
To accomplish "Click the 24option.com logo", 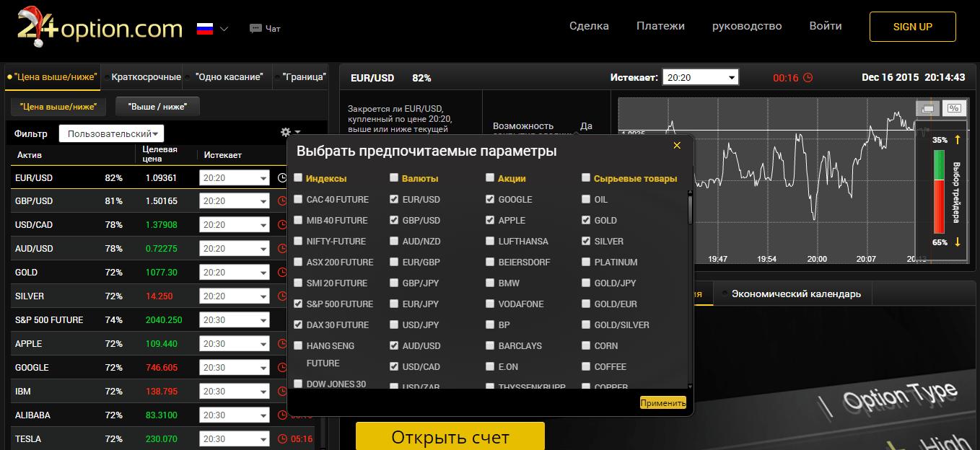I will pos(100,29).
